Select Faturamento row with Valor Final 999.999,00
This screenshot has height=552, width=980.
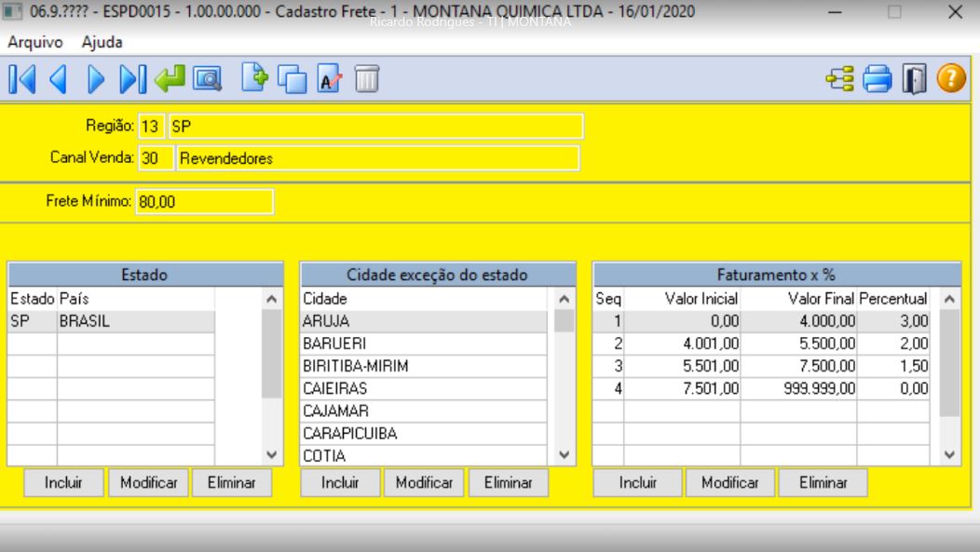coord(761,388)
